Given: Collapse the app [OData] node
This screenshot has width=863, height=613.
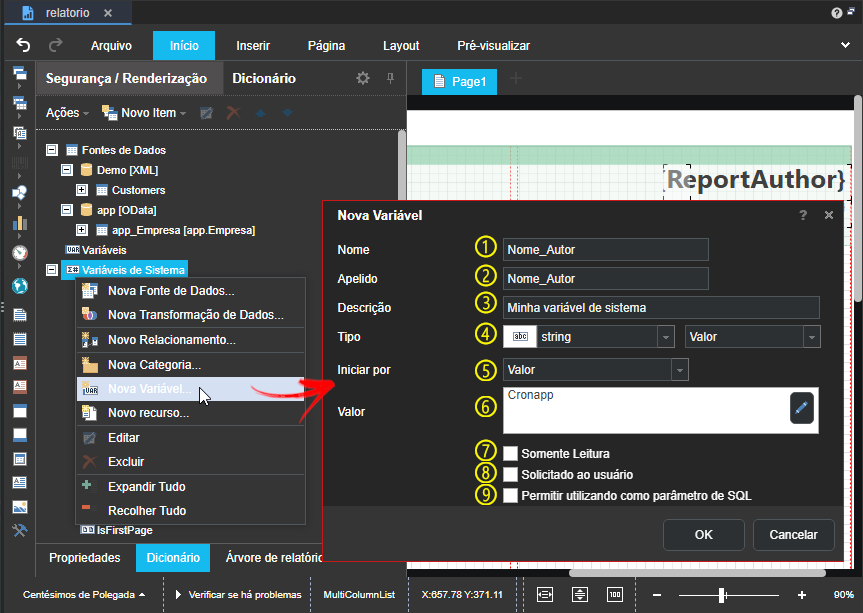Looking at the screenshot, I should click(x=67, y=210).
